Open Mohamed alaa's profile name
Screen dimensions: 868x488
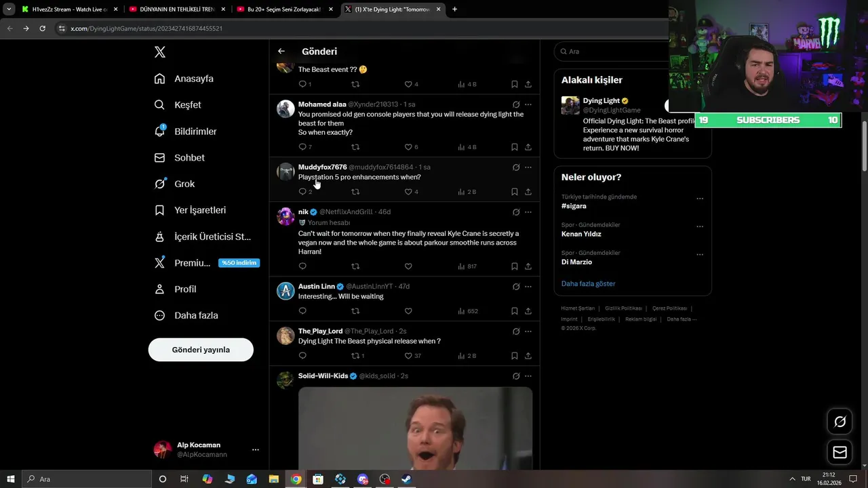pos(322,104)
